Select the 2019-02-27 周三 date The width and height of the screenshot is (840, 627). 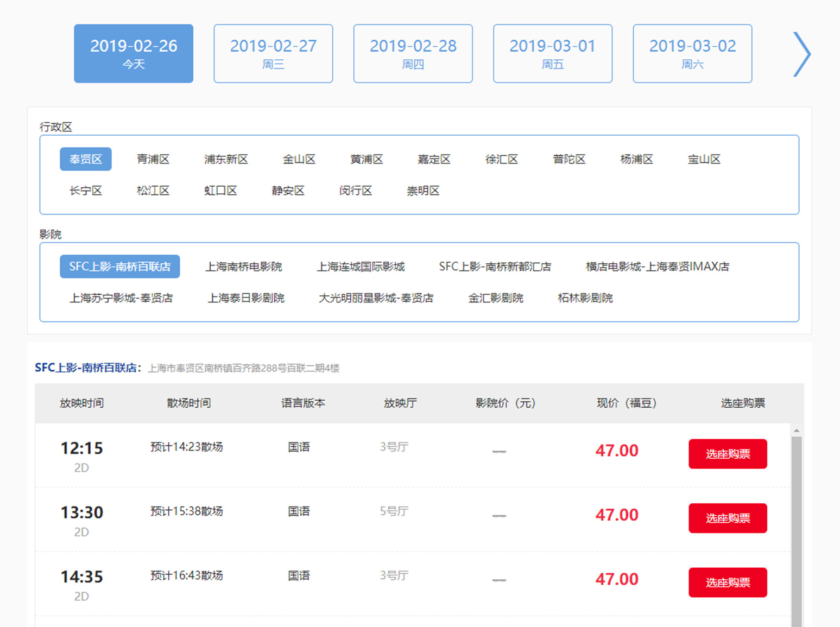click(x=273, y=53)
